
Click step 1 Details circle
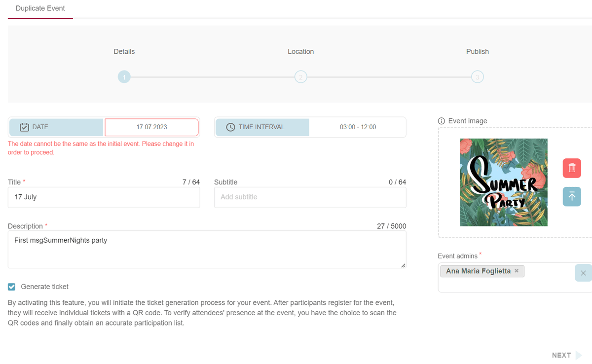[124, 77]
